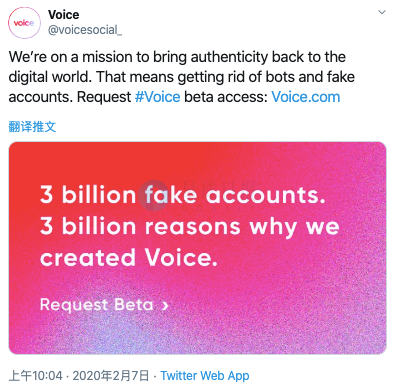394x391 pixels.
Task: Open the Voice profile avatar
Action: tap(24, 23)
